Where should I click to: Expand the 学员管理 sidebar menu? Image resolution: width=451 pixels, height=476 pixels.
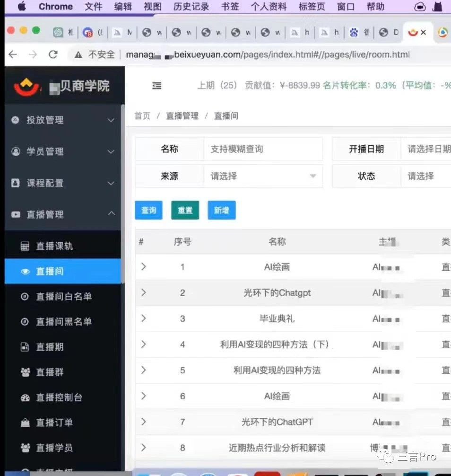[x=62, y=152]
